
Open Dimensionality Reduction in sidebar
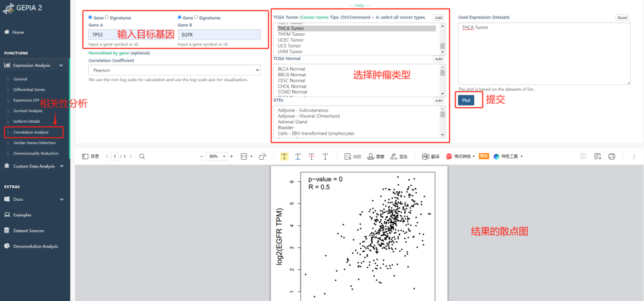[x=36, y=154]
